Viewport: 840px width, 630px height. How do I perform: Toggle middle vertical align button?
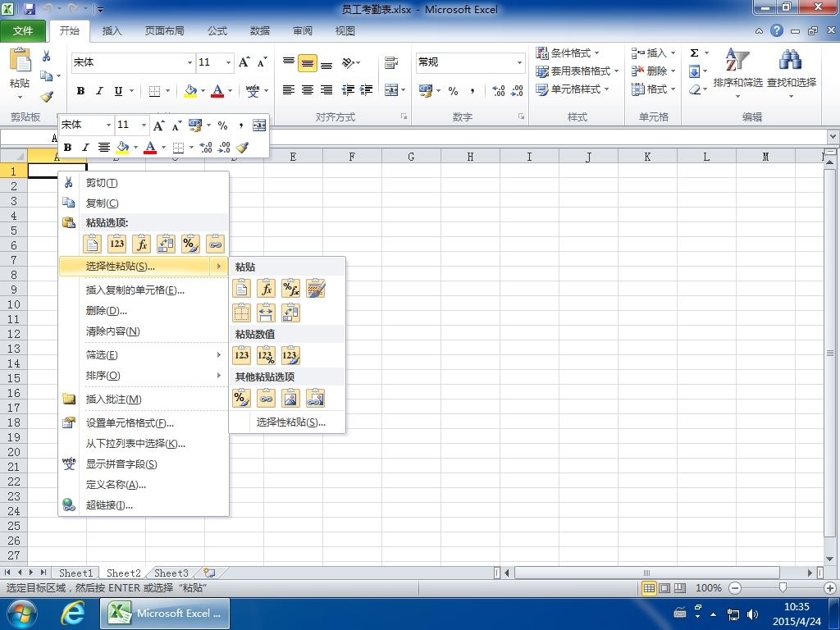308,63
